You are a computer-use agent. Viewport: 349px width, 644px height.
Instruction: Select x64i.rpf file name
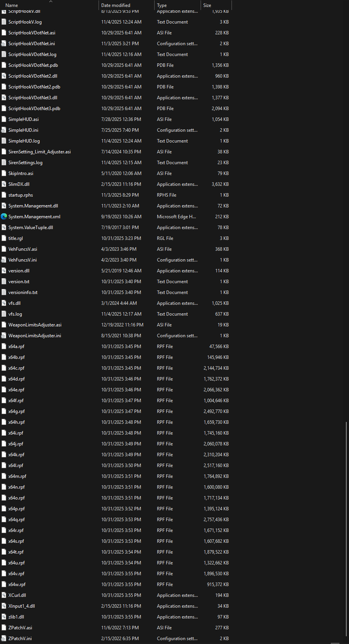tap(16, 433)
